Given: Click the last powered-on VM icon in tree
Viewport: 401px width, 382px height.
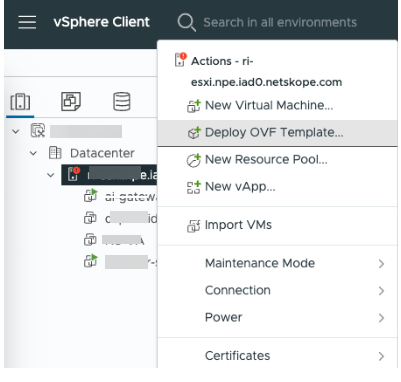Looking at the screenshot, I should point(90,261).
